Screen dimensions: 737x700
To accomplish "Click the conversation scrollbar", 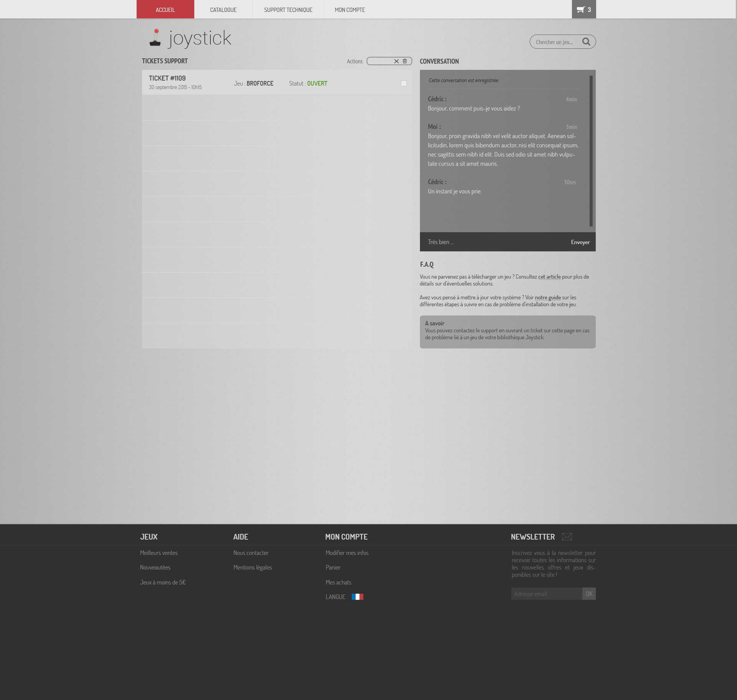I will 591,151.
